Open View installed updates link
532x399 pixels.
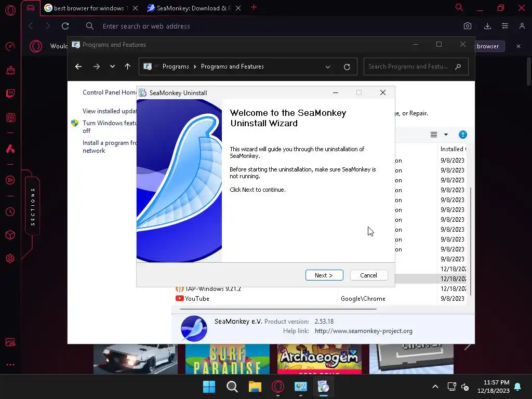click(x=109, y=111)
